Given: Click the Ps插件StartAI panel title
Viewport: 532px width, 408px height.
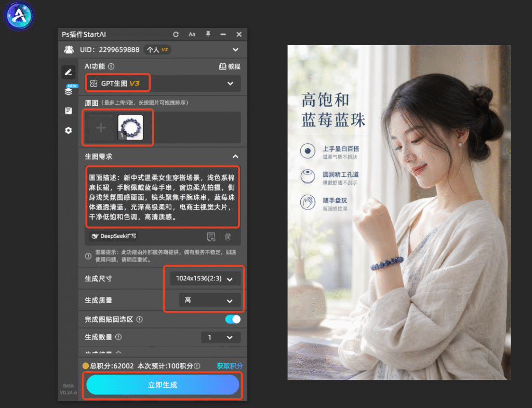Looking at the screenshot, I should pyautogui.click(x=84, y=34).
